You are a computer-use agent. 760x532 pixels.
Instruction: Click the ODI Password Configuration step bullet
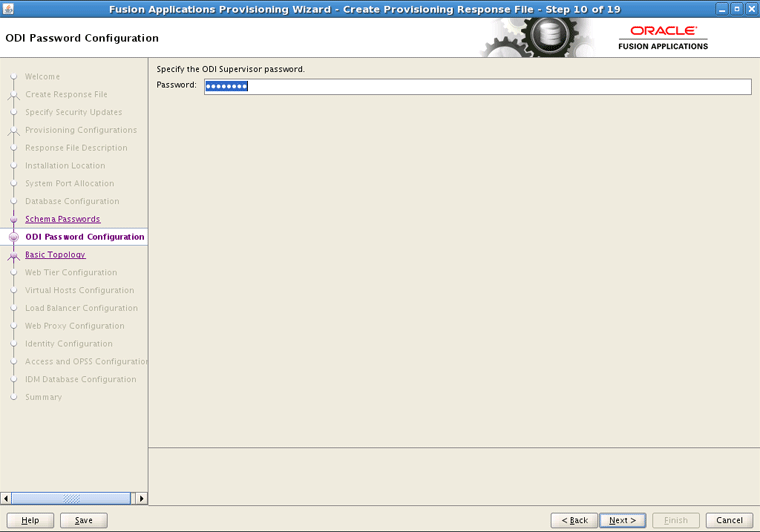[14, 237]
